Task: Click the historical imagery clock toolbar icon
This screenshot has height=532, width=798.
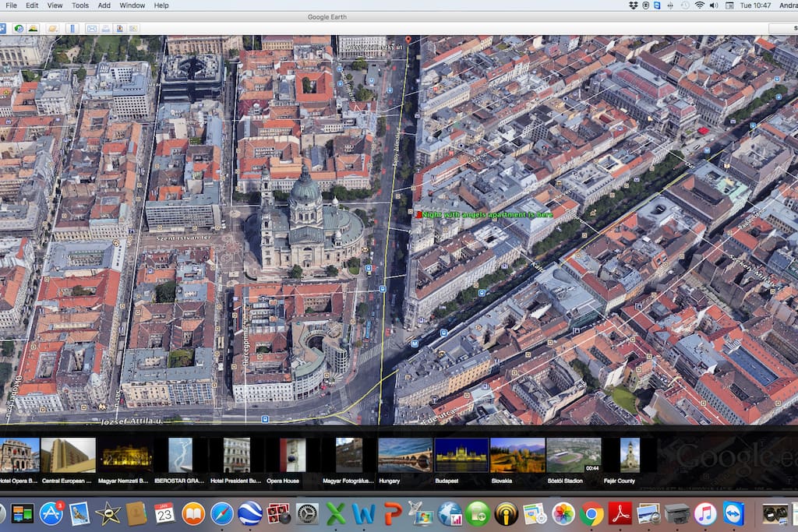Action: point(19,29)
